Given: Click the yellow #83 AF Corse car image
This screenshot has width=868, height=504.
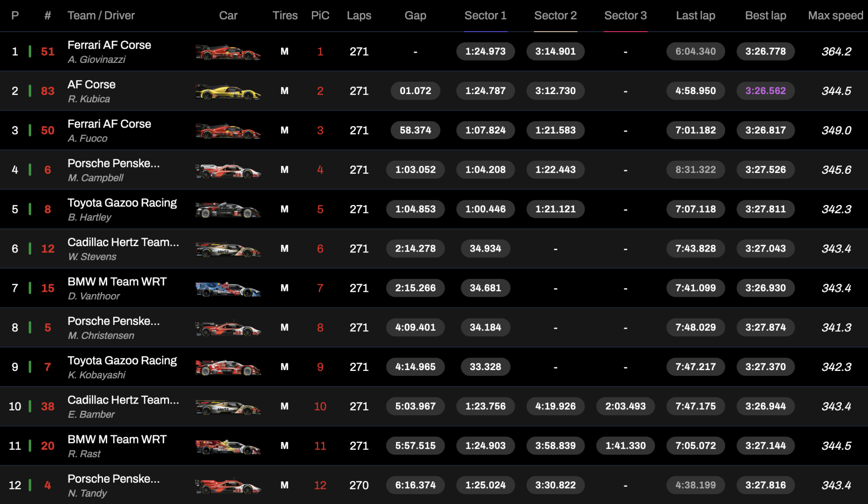Looking at the screenshot, I should point(228,91).
